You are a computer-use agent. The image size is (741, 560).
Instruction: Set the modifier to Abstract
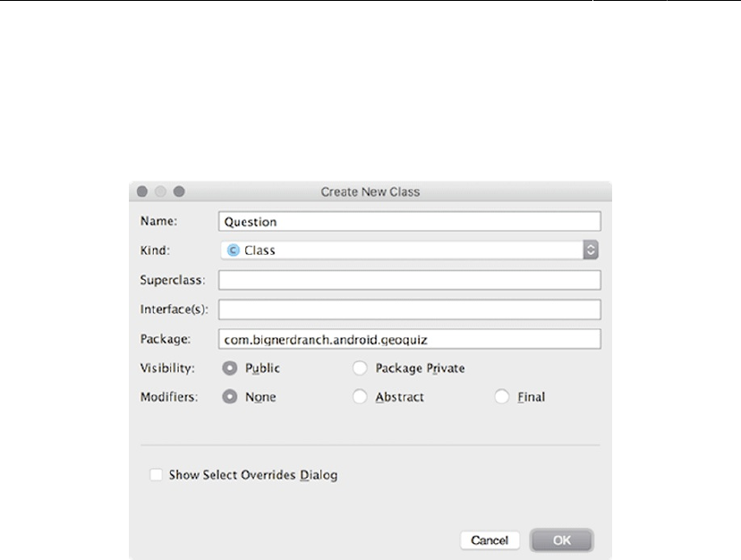(x=360, y=397)
